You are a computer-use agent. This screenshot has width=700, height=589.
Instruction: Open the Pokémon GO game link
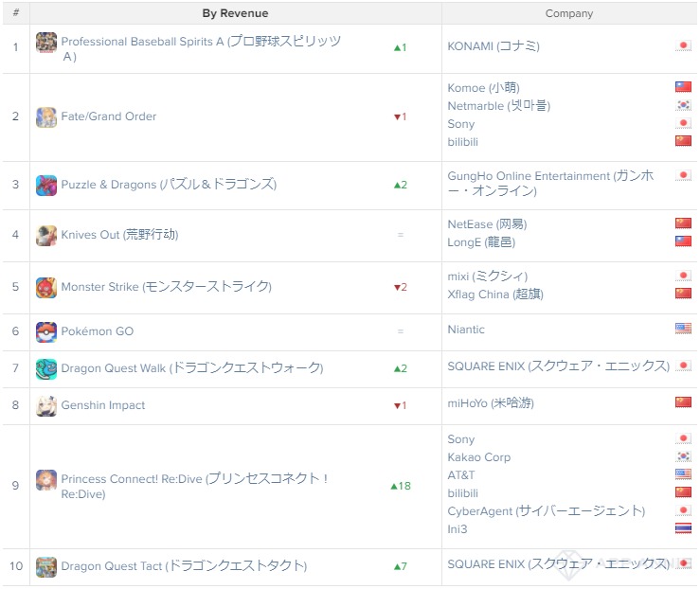(98, 331)
